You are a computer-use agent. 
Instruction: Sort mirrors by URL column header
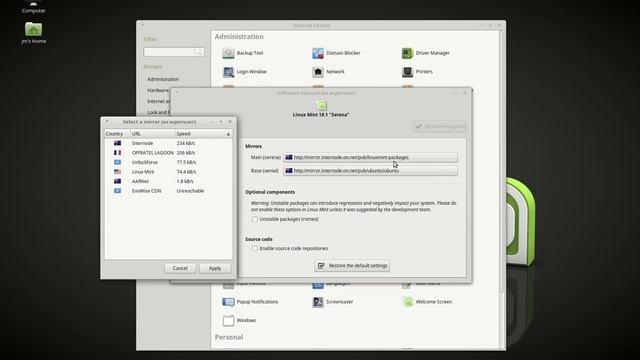coord(152,134)
